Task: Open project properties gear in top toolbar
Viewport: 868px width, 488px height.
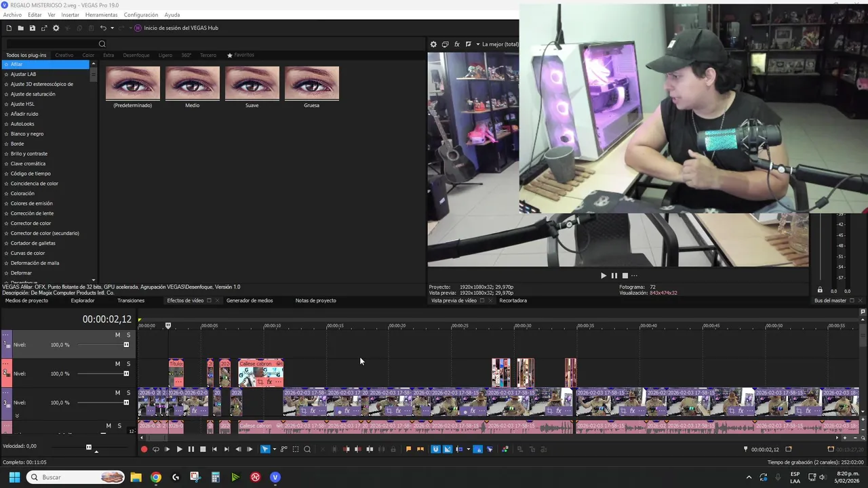Action: [56, 28]
